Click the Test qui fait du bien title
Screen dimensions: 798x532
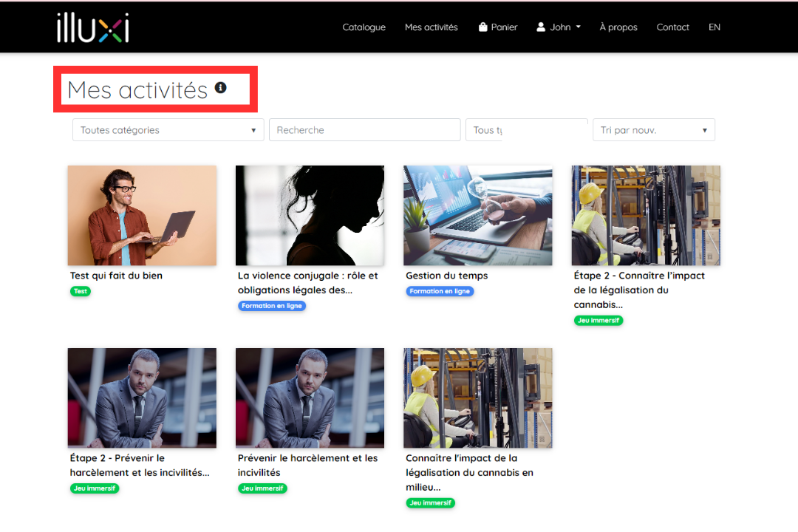click(116, 276)
